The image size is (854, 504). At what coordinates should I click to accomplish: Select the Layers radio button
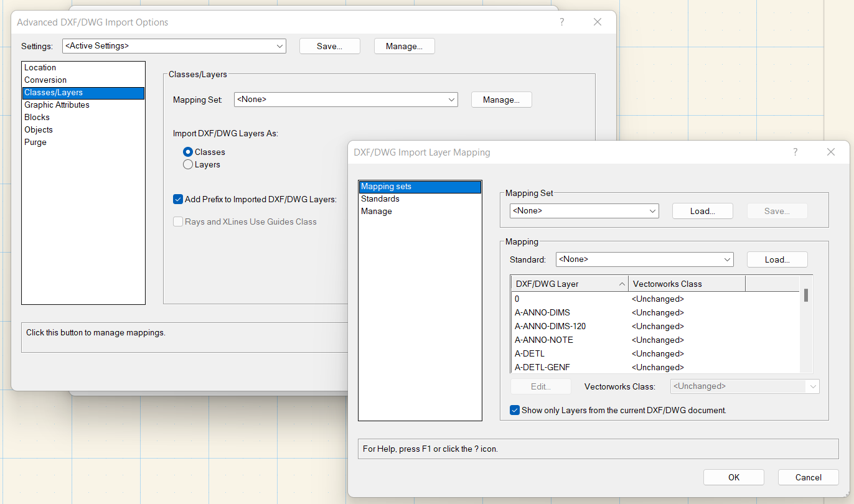(x=188, y=165)
